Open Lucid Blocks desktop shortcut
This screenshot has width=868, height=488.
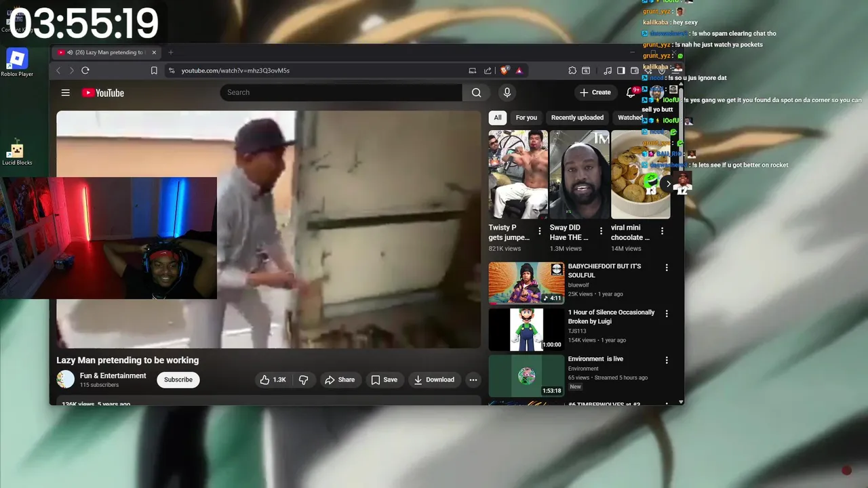tap(17, 152)
